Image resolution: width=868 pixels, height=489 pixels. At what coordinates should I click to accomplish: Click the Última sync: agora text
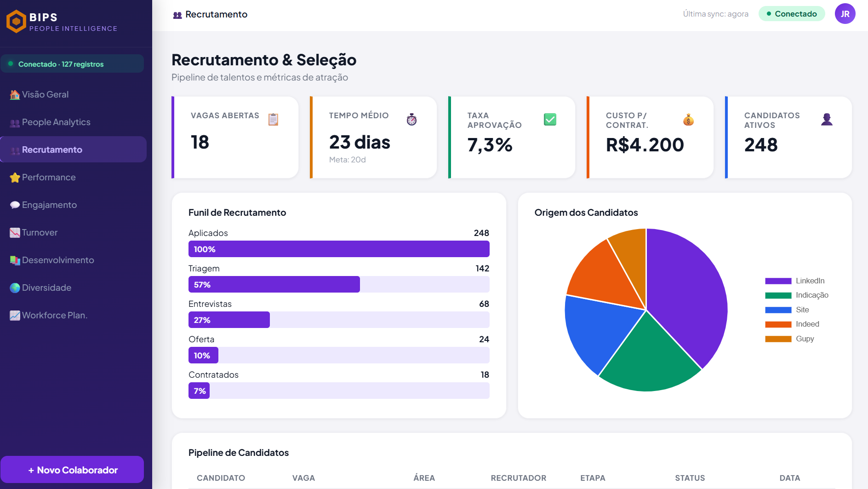point(715,14)
